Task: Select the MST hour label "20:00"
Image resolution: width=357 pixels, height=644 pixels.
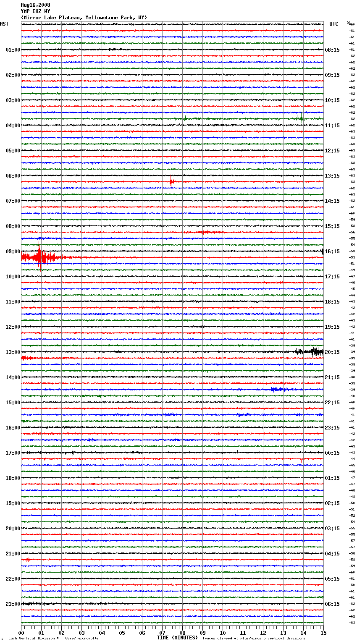Action: click(13, 529)
